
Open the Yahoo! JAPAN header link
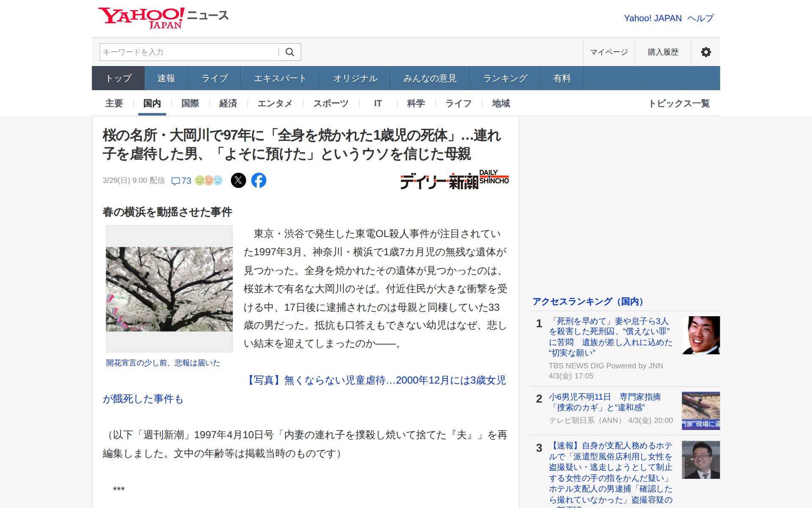click(x=653, y=18)
